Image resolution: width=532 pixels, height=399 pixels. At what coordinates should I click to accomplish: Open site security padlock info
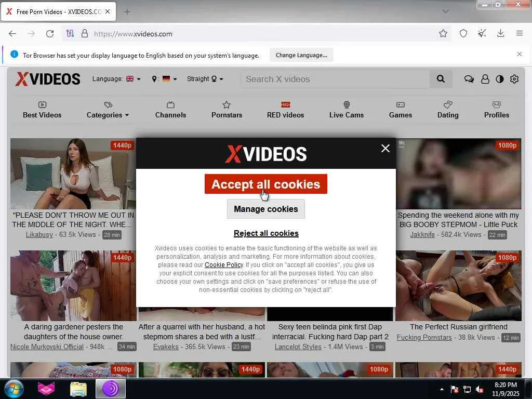pyautogui.click(x=85, y=34)
